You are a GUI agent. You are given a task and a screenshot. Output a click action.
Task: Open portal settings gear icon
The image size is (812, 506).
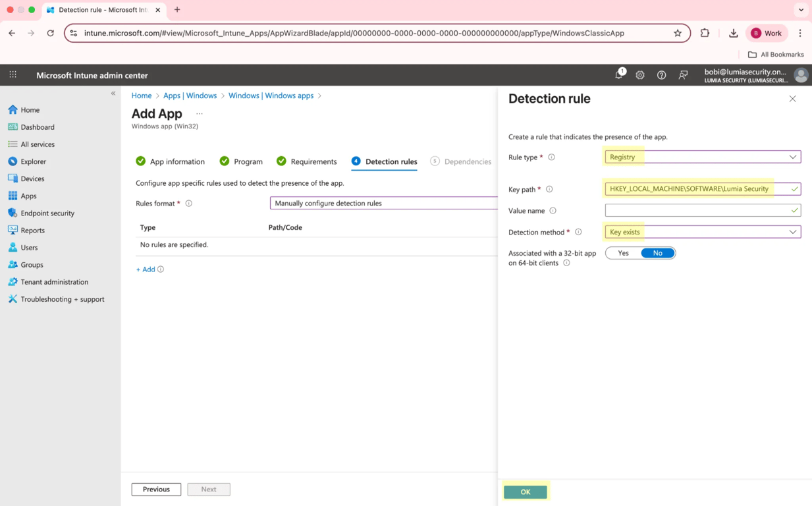pyautogui.click(x=640, y=75)
